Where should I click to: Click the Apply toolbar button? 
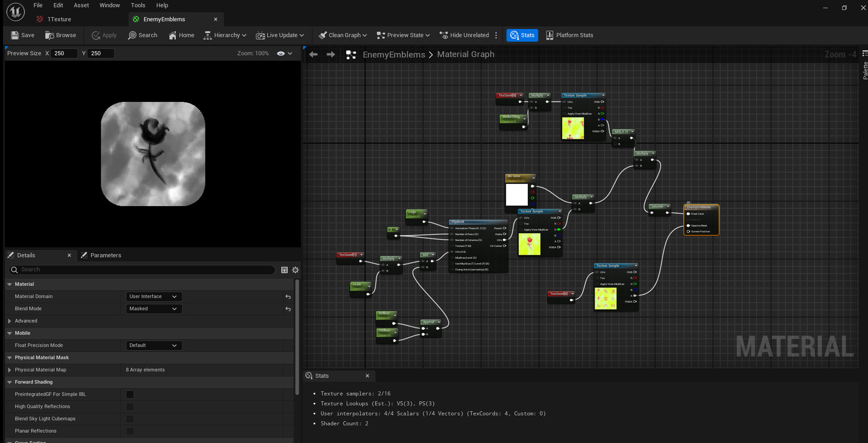104,35
